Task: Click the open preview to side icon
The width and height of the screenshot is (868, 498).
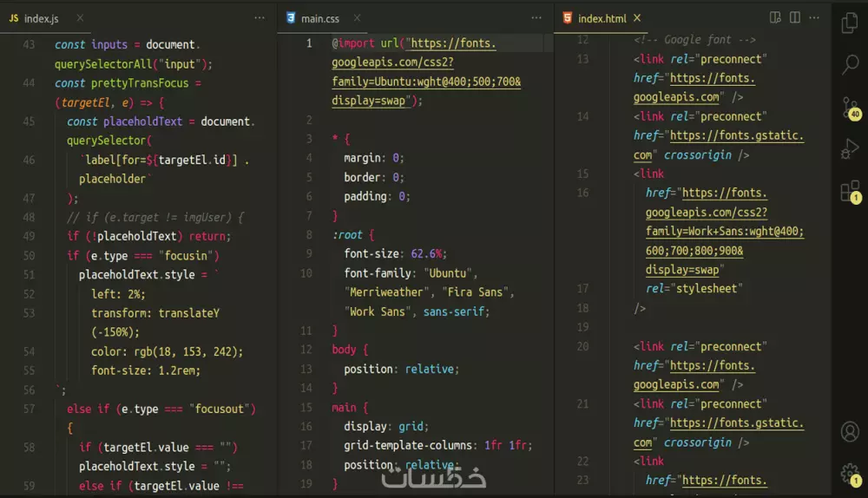Action: click(x=775, y=17)
